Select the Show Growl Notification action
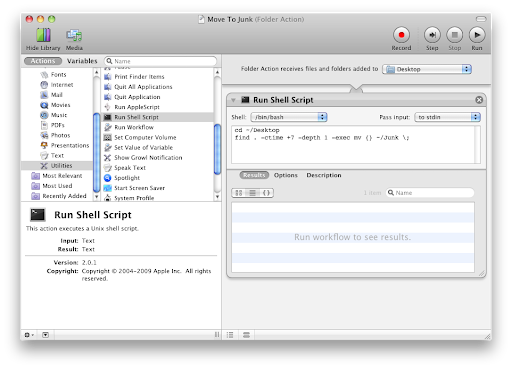Viewport: 512px width, 369px height. pyautogui.click(x=148, y=158)
